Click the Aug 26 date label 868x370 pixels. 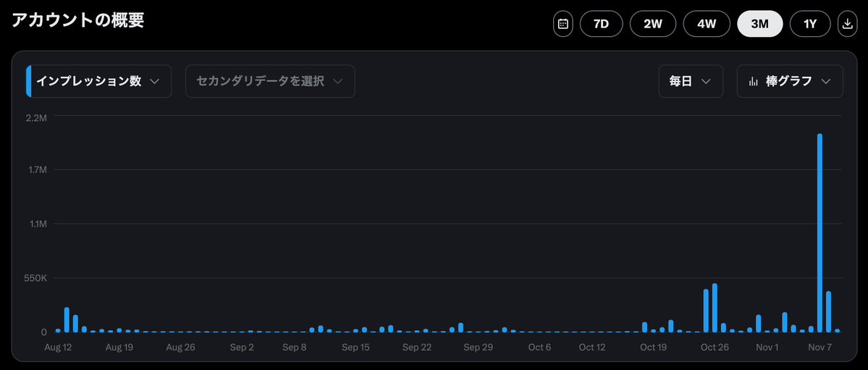(x=181, y=348)
